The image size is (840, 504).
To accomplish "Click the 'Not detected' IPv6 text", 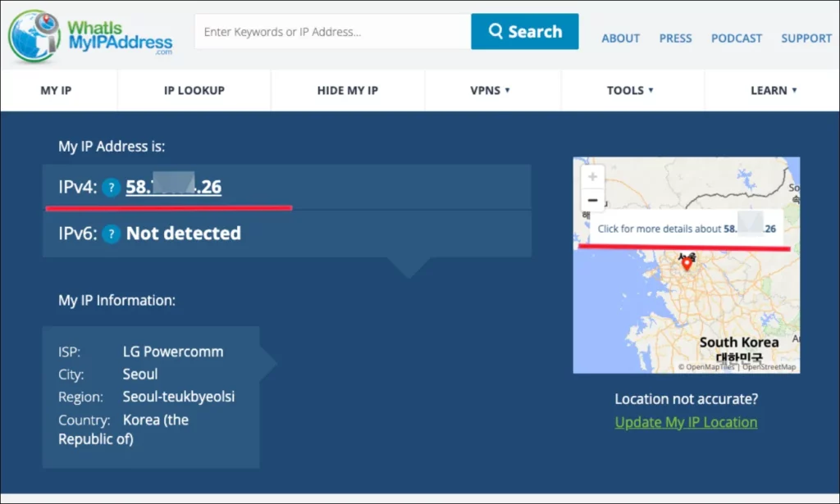I will point(183,234).
